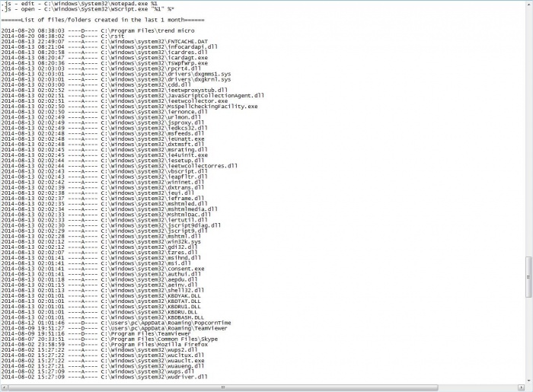The height and width of the screenshot is (392, 533).
Task: Click the msihnd.dll entry
Action: coord(101,258)
